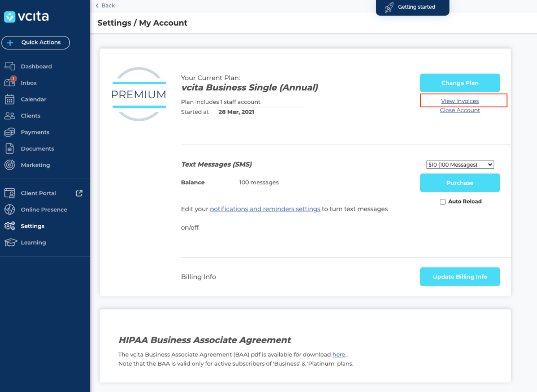Select Clients in the sidebar
The width and height of the screenshot is (537, 392).
click(x=31, y=116)
